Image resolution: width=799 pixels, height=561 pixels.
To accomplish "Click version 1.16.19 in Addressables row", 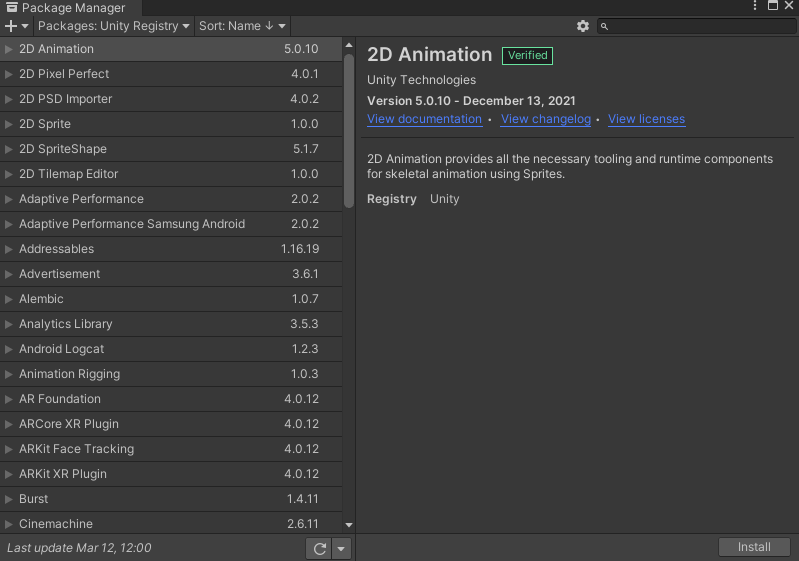I will coord(300,249).
